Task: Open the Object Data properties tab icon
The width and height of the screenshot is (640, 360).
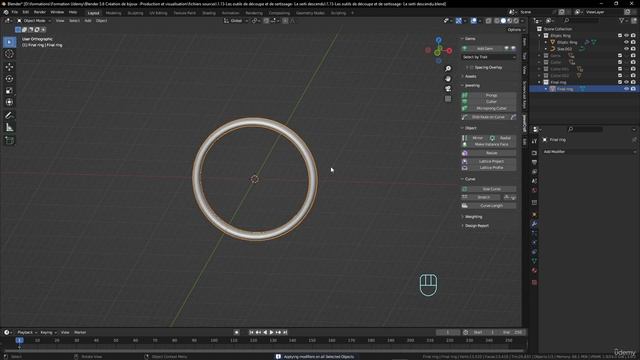Action: click(534, 261)
